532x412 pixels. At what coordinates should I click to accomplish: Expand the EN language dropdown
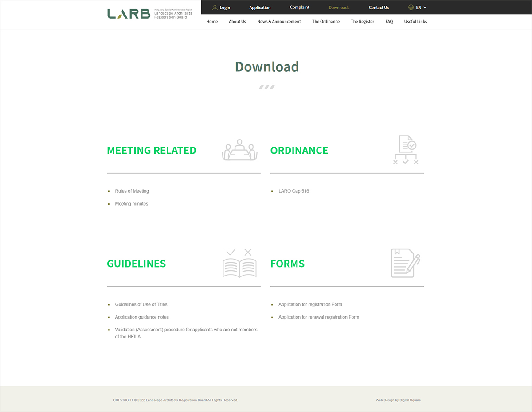click(421, 8)
